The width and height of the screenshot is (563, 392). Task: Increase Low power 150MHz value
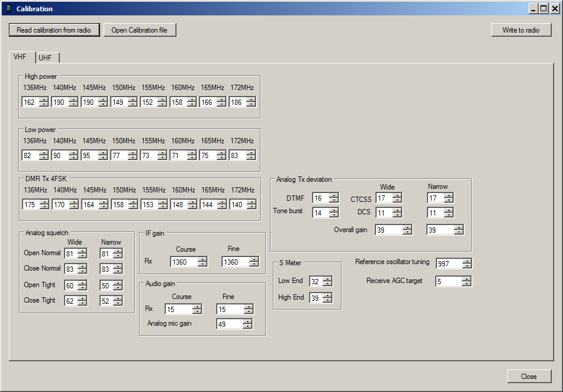[133, 153]
